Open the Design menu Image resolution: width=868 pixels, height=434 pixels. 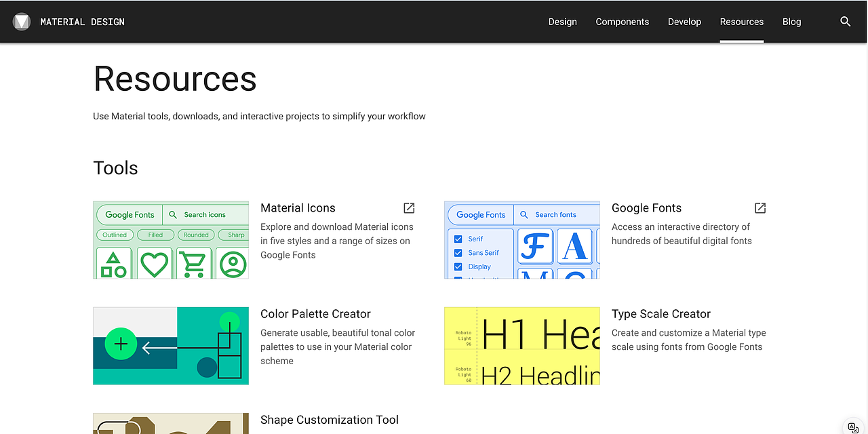562,22
